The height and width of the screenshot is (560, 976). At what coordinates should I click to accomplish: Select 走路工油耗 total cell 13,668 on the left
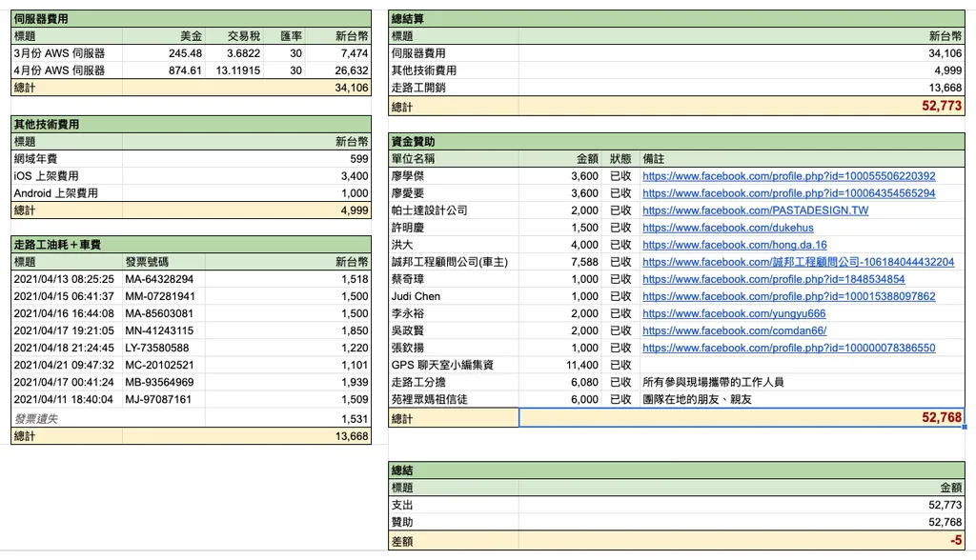point(247,436)
